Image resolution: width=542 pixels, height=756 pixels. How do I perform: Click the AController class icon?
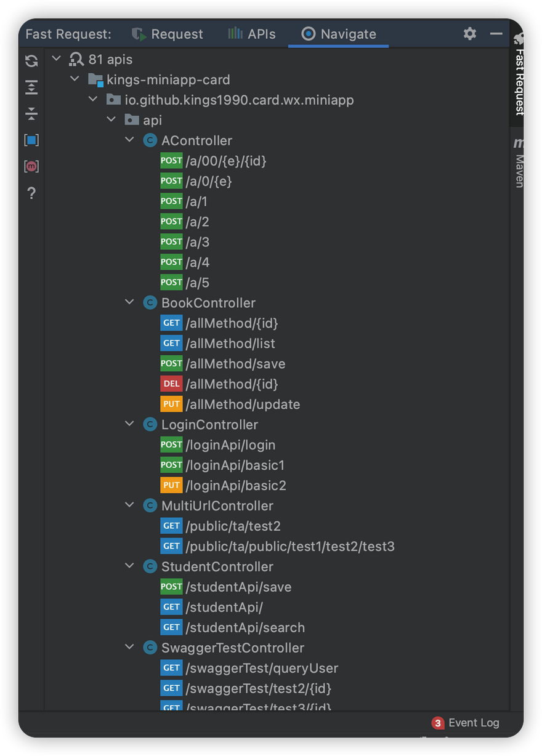(x=150, y=140)
